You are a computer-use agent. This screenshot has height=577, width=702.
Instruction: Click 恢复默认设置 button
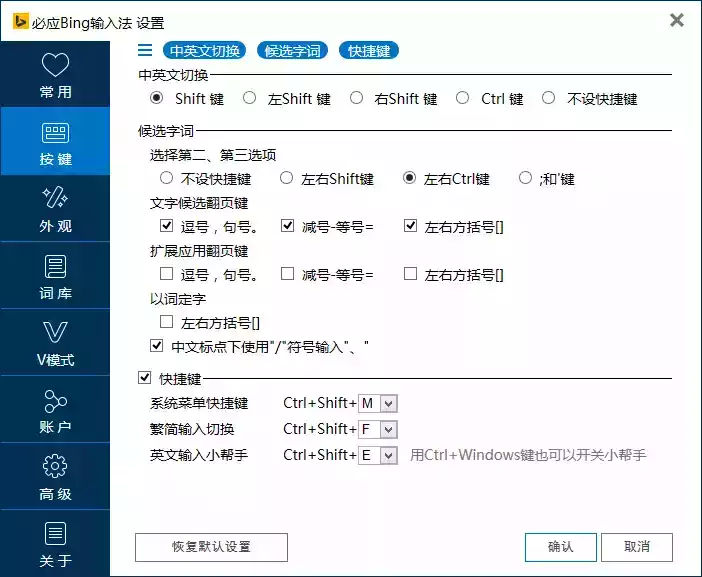pyautogui.click(x=211, y=547)
